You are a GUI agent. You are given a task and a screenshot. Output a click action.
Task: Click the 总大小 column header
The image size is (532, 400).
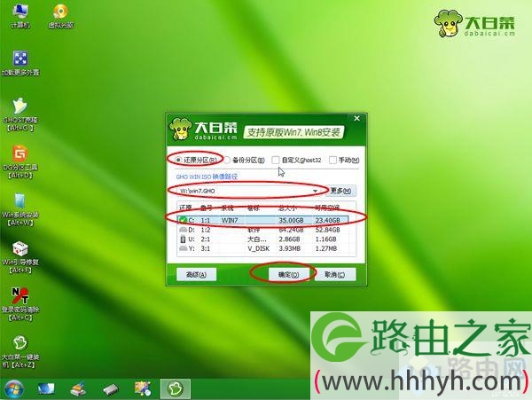pyautogui.click(x=287, y=208)
